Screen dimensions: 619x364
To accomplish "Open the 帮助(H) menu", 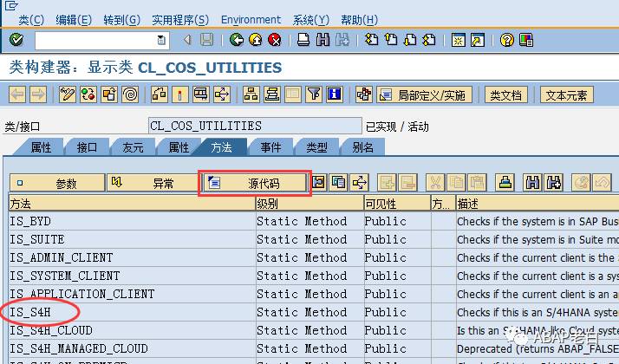I will [x=359, y=20].
